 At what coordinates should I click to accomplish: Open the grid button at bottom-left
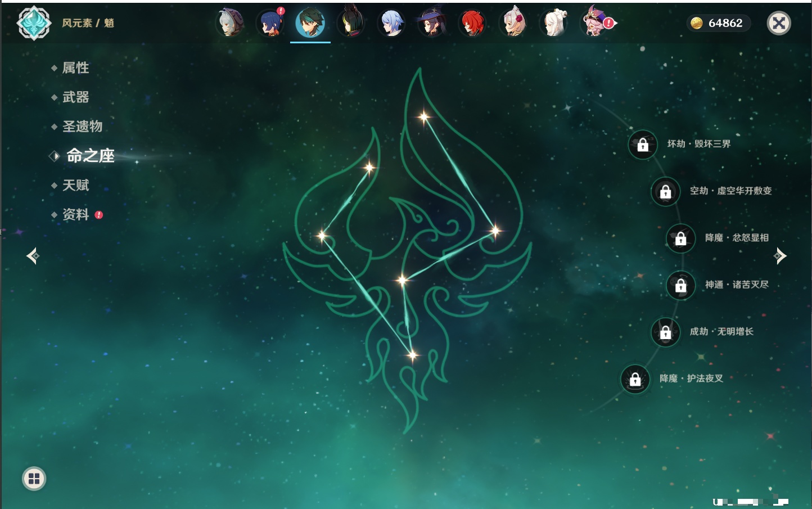34,479
